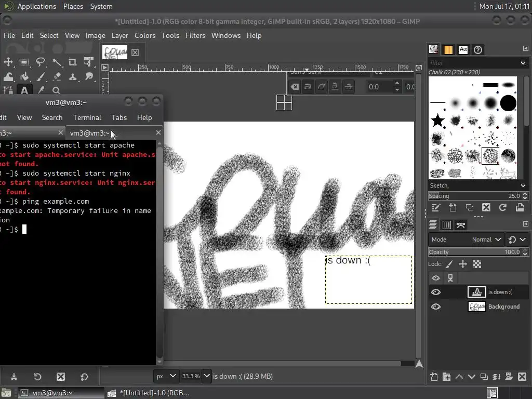Open the Colors menu in GIMP
The width and height of the screenshot is (532, 399).
pos(145,36)
